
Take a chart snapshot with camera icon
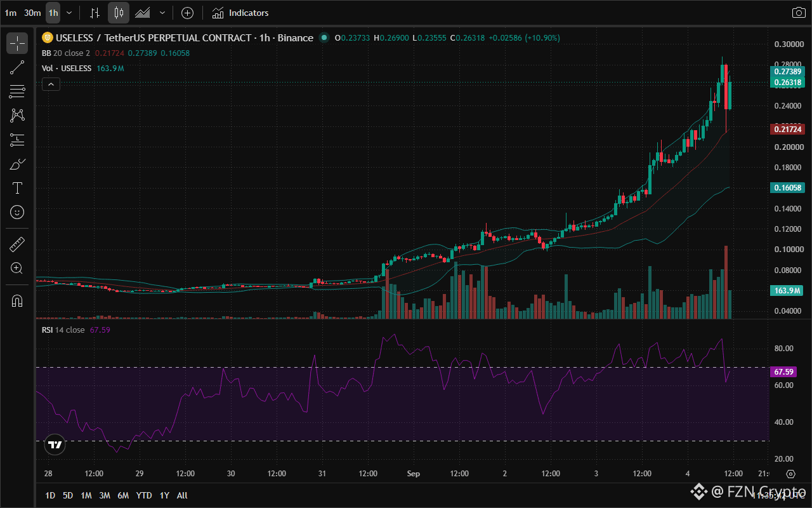(x=799, y=13)
